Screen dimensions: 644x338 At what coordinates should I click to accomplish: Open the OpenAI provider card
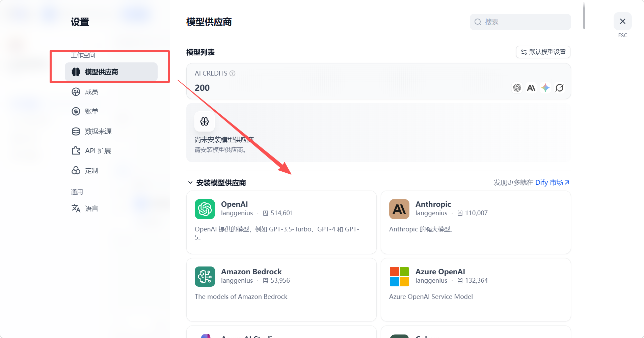tap(281, 222)
